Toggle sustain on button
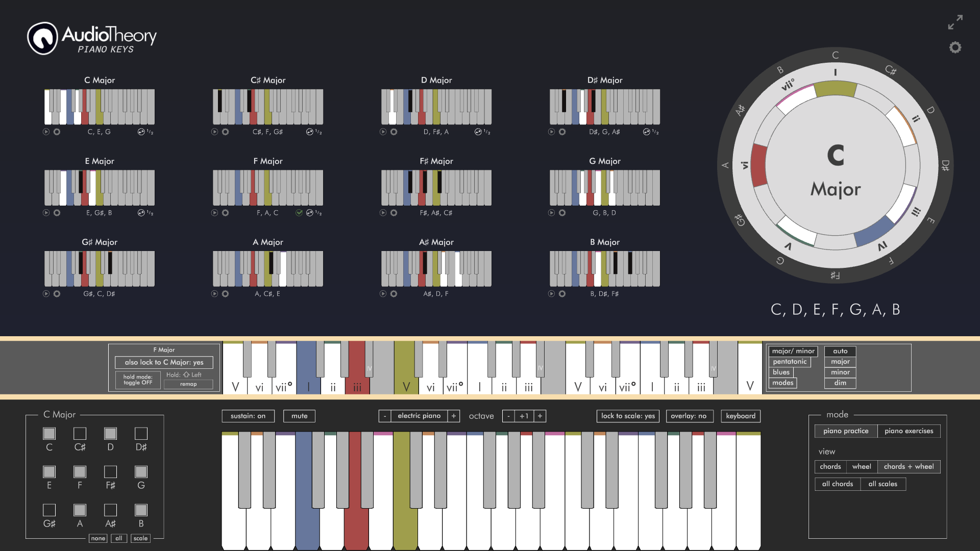 [249, 416]
